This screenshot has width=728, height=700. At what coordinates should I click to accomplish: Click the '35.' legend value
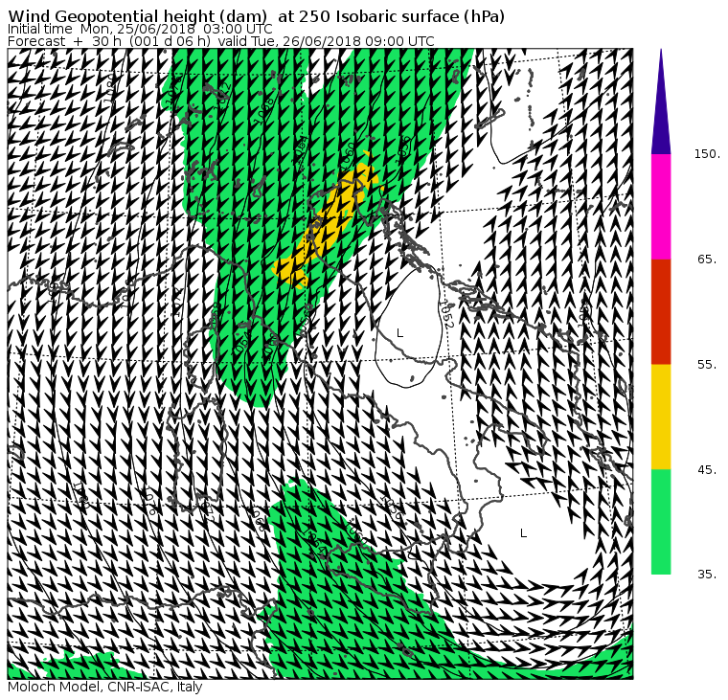click(x=707, y=575)
